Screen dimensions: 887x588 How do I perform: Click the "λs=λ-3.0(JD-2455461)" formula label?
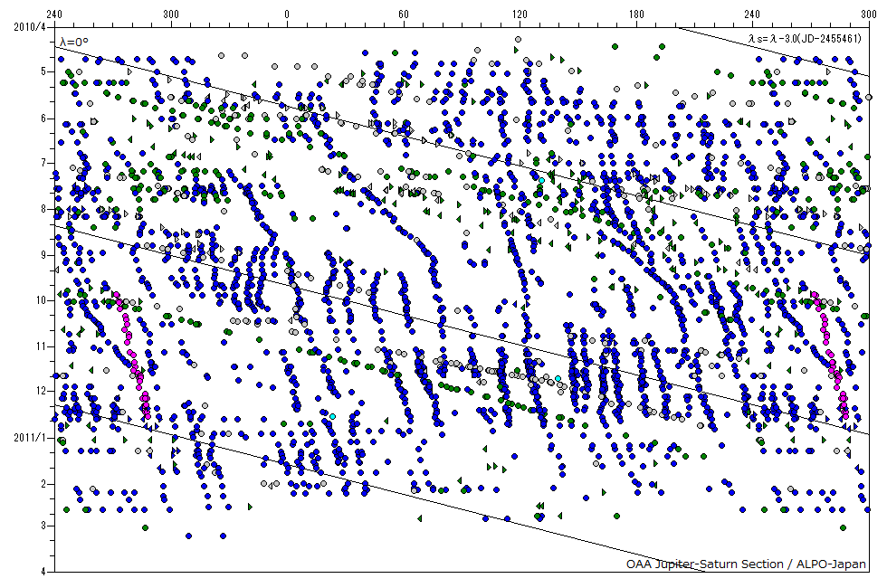coord(805,38)
